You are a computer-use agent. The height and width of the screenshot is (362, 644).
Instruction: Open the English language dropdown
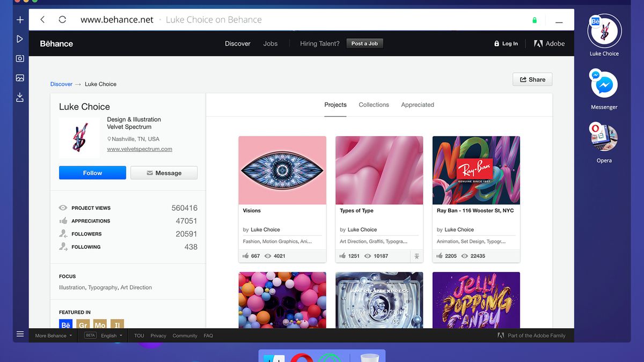[x=112, y=336]
